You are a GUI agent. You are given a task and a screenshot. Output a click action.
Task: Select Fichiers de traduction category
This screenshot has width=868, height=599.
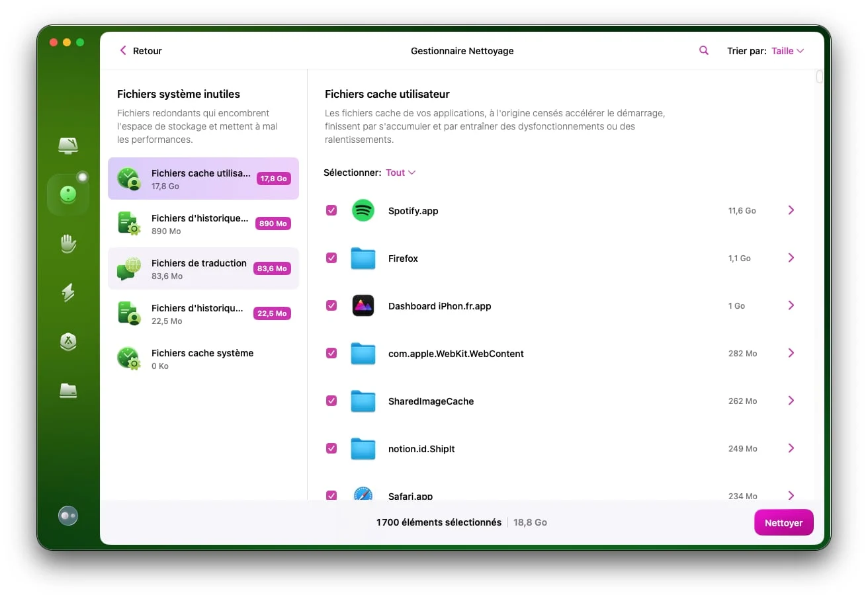(x=203, y=268)
